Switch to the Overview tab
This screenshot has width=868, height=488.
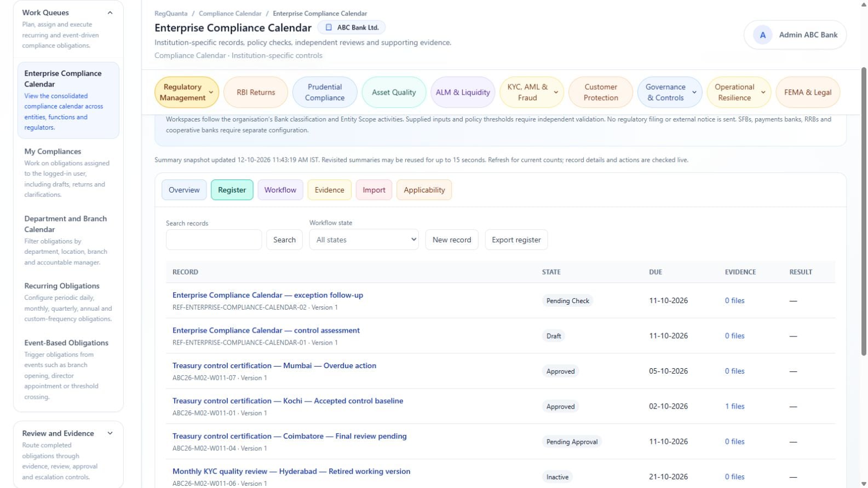click(x=184, y=190)
